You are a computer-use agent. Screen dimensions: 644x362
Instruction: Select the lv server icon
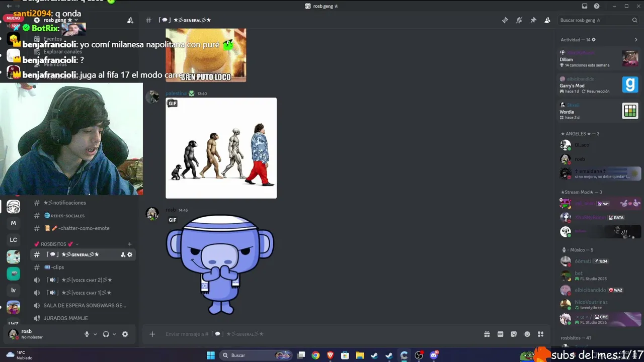[14, 290]
